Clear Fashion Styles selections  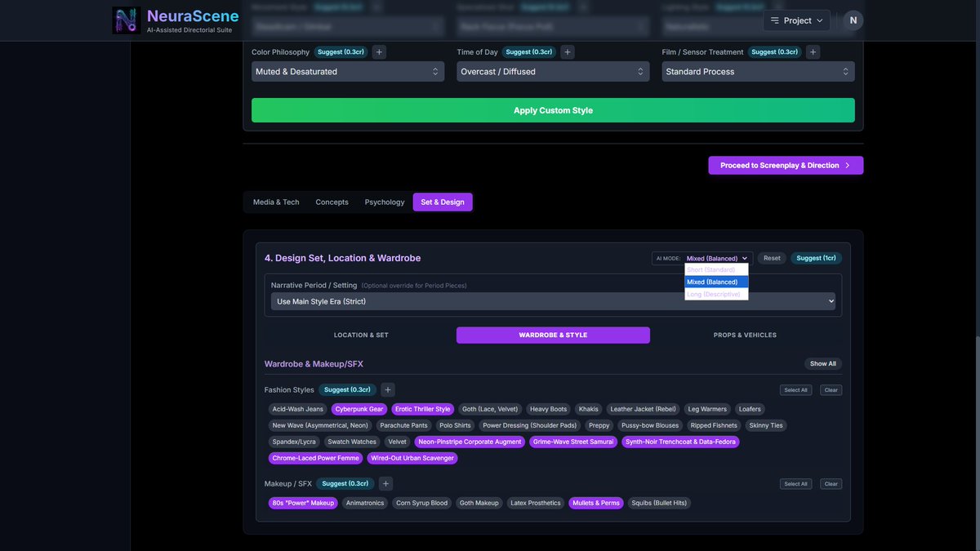point(831,390)
